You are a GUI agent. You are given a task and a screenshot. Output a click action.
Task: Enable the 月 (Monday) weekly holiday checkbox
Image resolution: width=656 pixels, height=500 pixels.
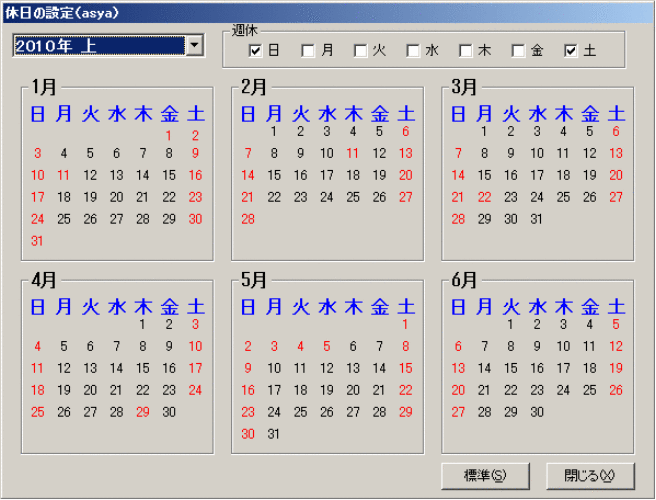pyautogui.click(x=308, y=50)
